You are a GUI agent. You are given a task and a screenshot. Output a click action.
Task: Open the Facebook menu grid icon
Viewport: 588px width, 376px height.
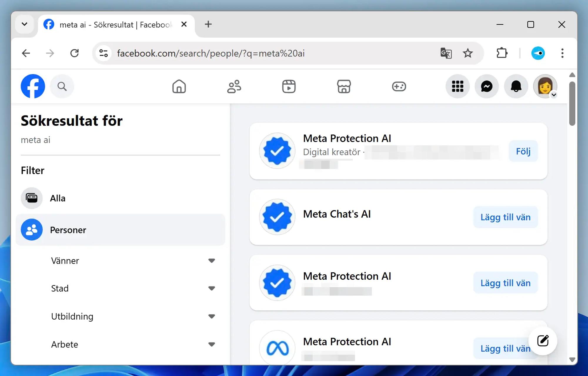coord(457,86)
